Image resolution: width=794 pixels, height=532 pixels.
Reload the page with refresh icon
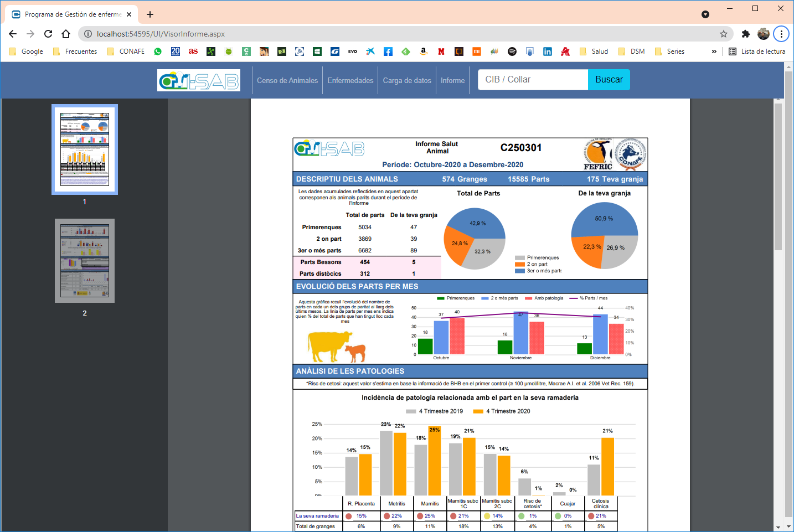point(48,34)
